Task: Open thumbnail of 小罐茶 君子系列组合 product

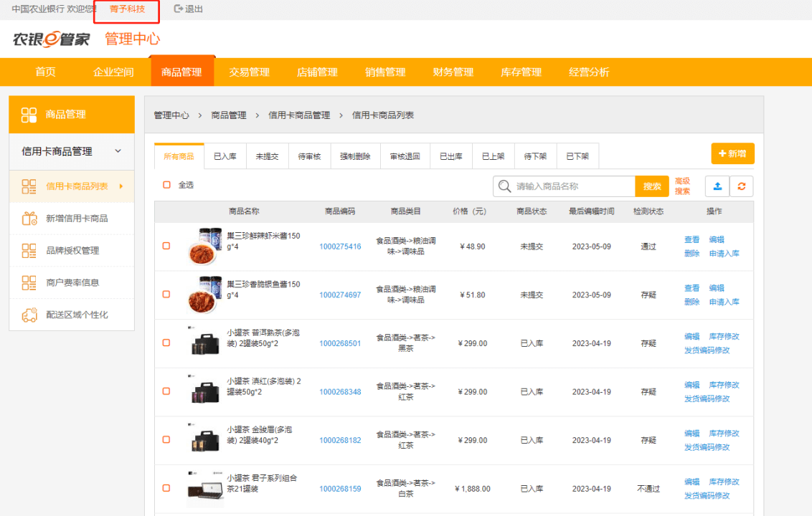Action: coord(206,488)
